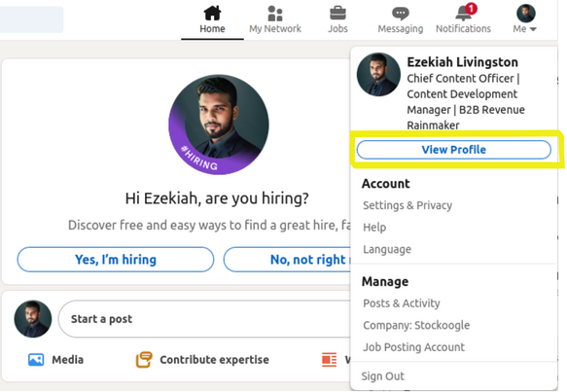
Task: Open Posts & Activity
Action: [x=402, y=303]
